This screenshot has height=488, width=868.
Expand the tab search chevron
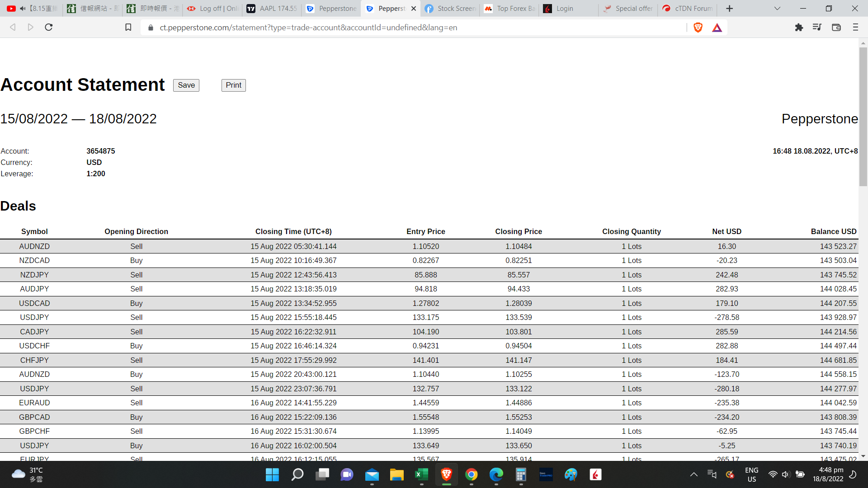(x=777, y=9)
